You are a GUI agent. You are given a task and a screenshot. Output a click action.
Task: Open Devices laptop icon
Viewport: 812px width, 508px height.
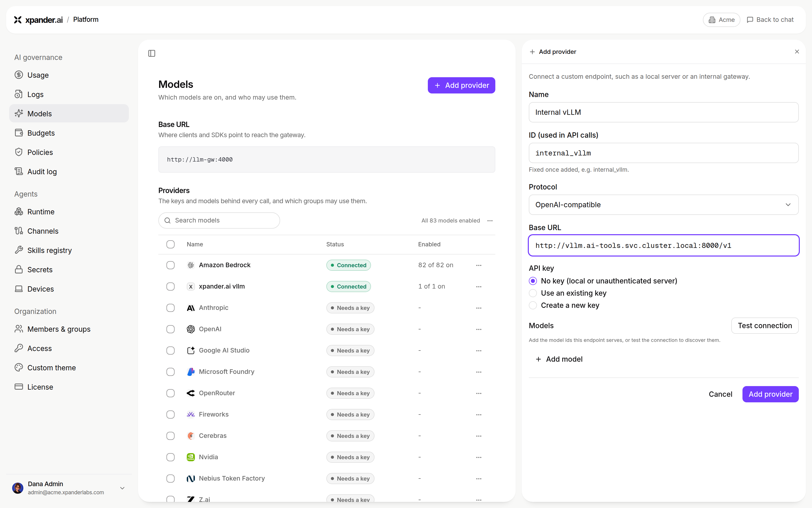pos(19,289)
